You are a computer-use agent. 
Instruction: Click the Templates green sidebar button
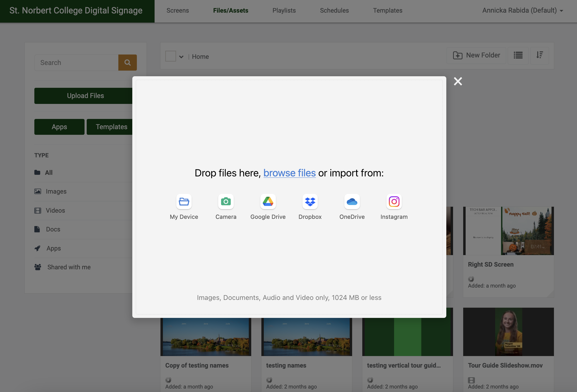110,127
